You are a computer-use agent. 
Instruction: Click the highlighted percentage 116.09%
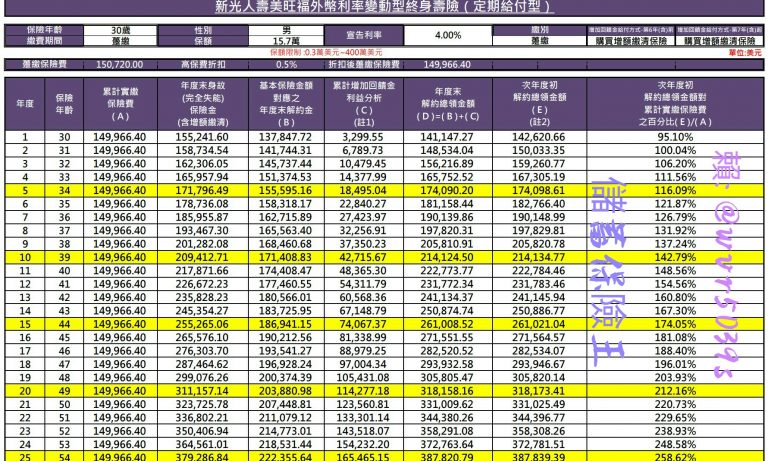coord(675,191)
